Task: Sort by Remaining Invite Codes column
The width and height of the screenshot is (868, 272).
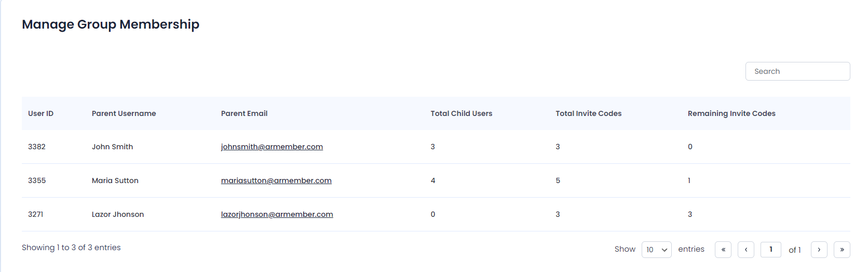Action: click(731, 113)
